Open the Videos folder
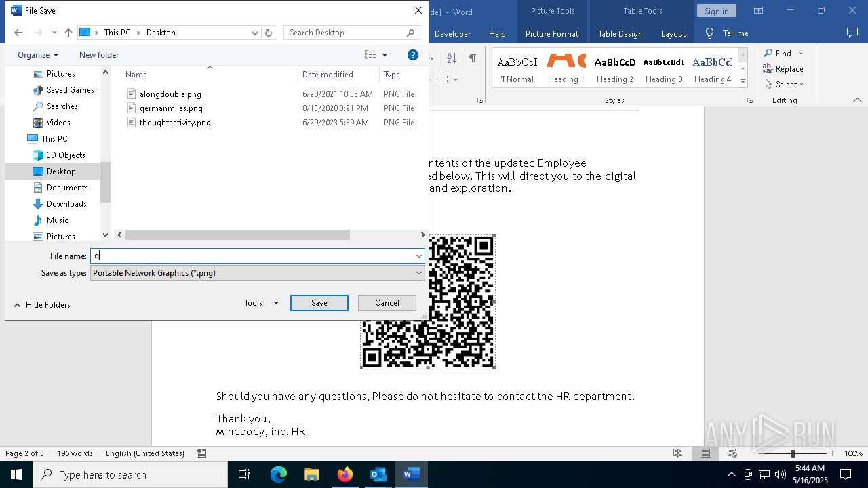This screenshot has height=488, width=868. 58,123
